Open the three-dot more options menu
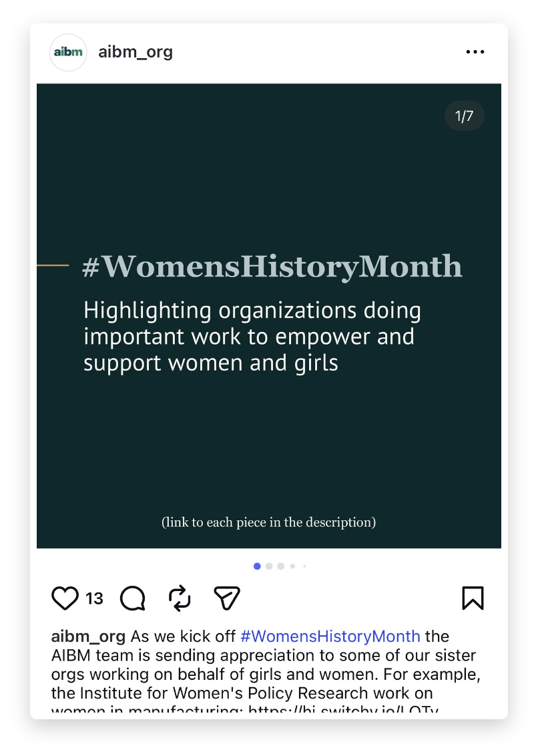 tap(475, 51)
